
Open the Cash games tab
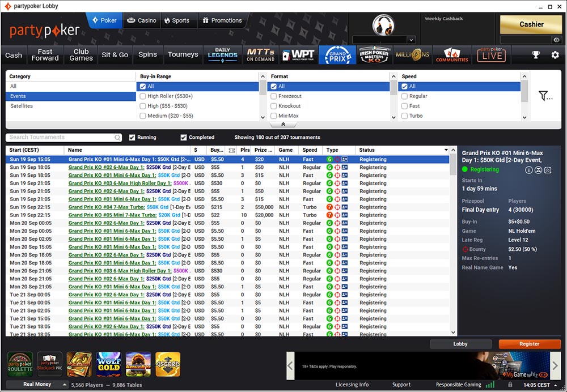(14, 55)
